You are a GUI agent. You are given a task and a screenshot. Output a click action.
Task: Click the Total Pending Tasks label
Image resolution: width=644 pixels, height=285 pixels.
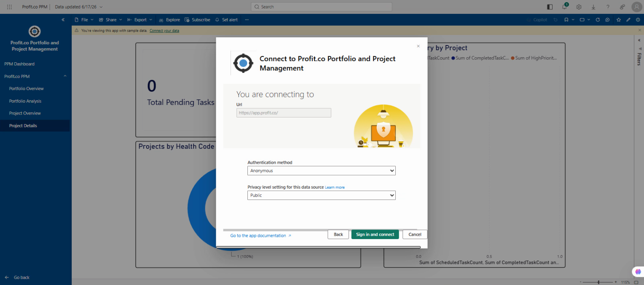pyautogui.click(x=181, y=102)
